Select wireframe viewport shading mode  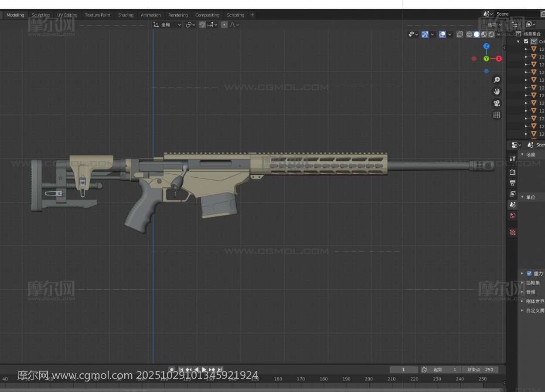pos(469,34)
